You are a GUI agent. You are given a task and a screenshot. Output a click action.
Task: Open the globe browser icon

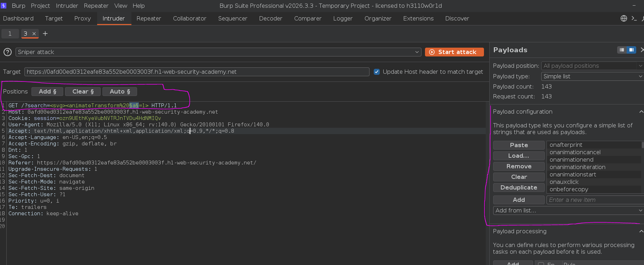624,18
